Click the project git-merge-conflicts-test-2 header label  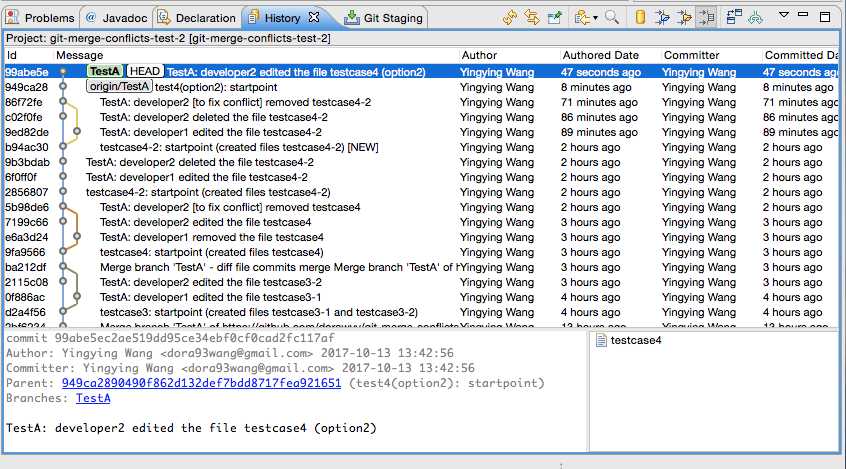pos(168,38)
